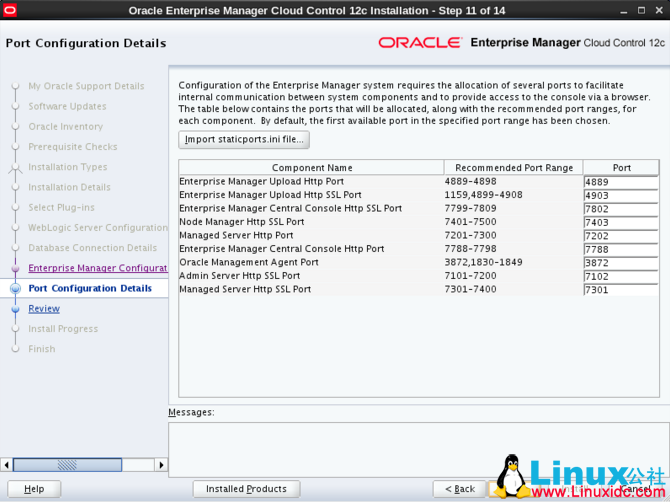Open the Help button

click(x=34, y=489)
